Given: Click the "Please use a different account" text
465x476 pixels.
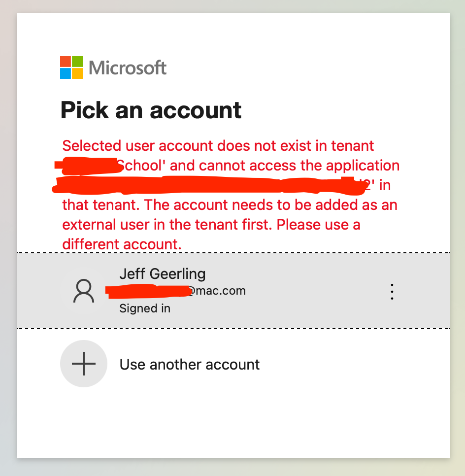Looking at the screenshot, I should pos(211,235).
